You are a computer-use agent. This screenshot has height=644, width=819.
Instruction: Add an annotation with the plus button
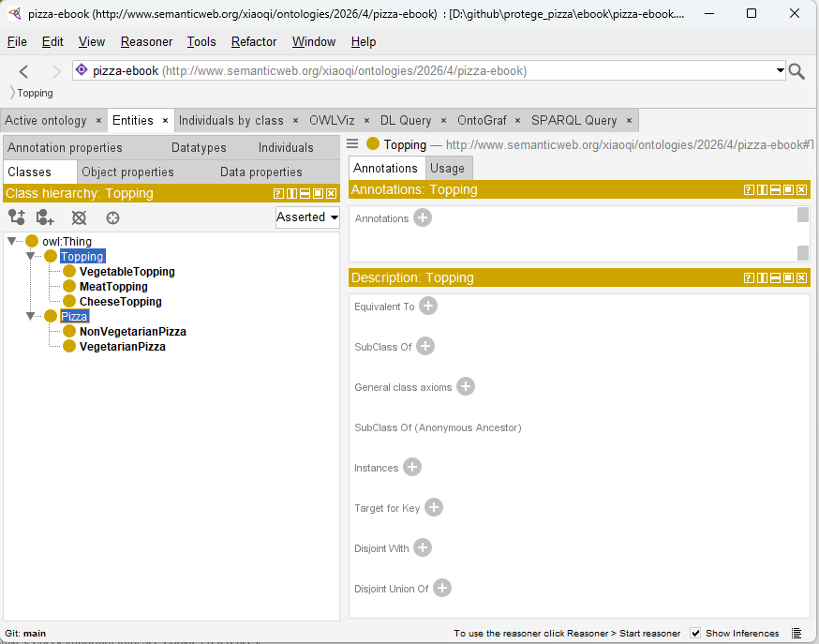pos(423,217)
